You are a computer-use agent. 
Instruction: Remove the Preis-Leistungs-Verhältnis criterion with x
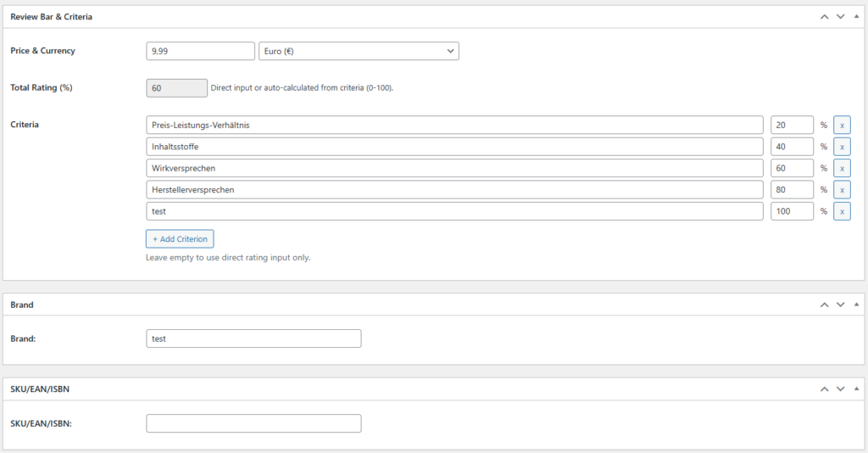(842, 125)
